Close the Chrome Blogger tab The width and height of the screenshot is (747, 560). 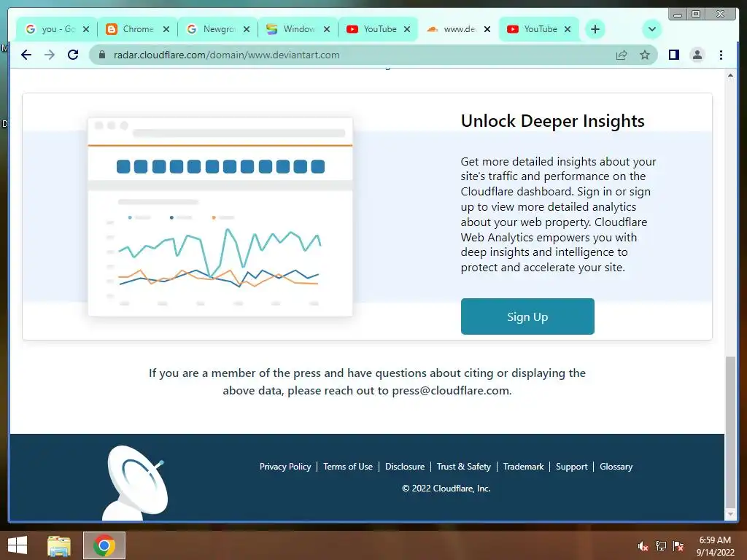(166, 29)
